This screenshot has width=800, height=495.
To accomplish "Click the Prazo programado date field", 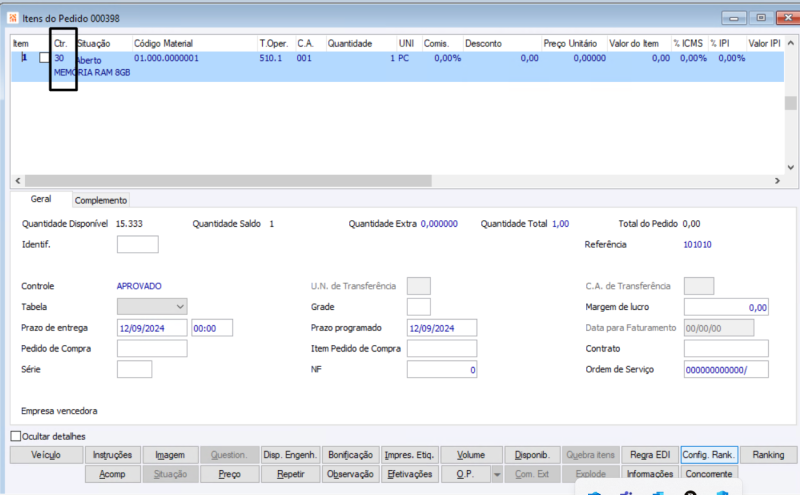I will click(442, 328).
